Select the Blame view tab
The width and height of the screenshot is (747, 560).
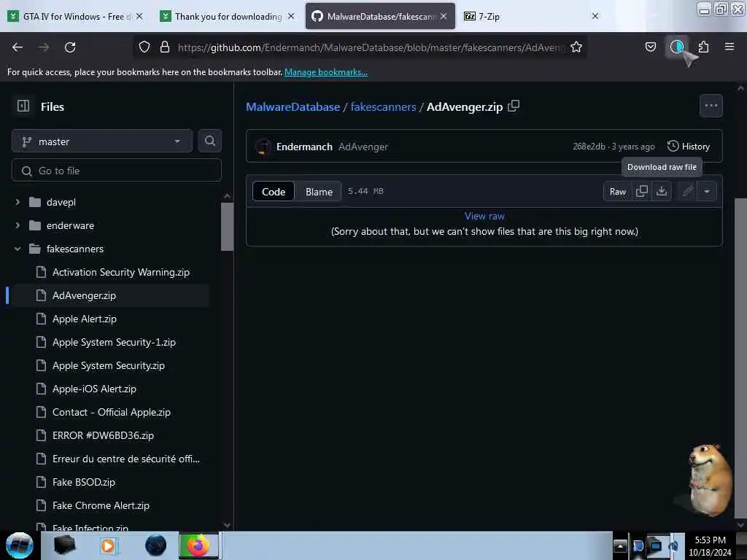coord(319,192)
